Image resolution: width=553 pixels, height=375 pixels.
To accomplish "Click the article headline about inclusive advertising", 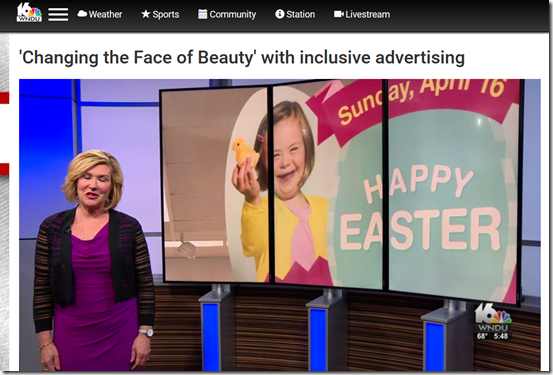I will (242, 58).
